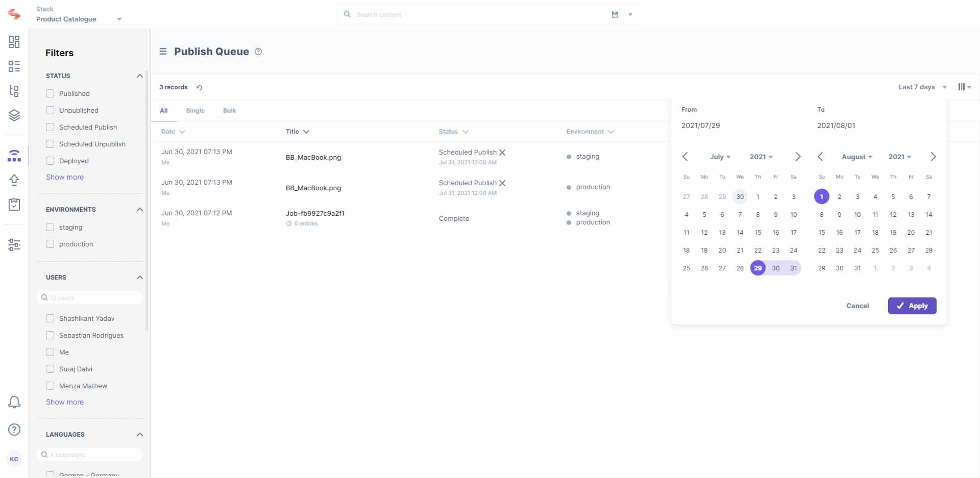Select August 1 in the calendar
The height and width of the screenshot is (478, 980).
coord(821,197)
